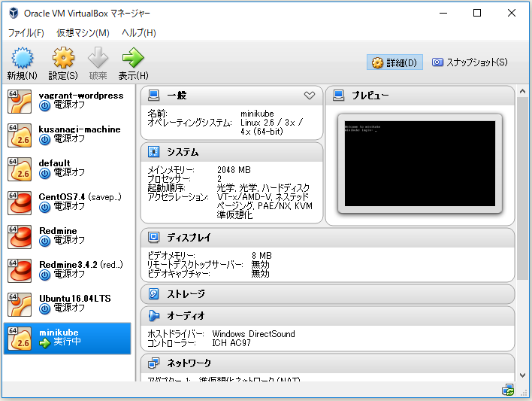The image size is (532, 401).
Task: Click the status bar network operations icon
Action: coord(508,390)
